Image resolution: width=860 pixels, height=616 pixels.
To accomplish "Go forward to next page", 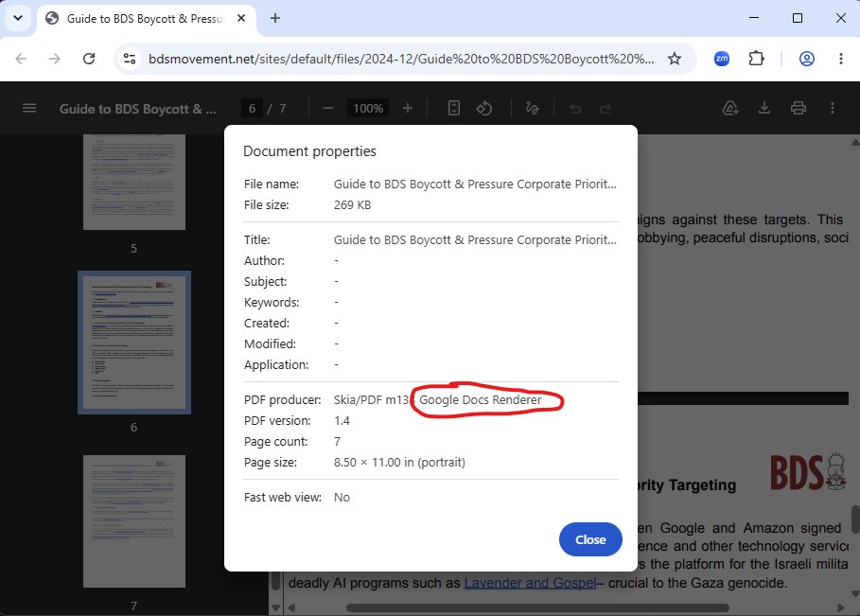I will point(55,59).
